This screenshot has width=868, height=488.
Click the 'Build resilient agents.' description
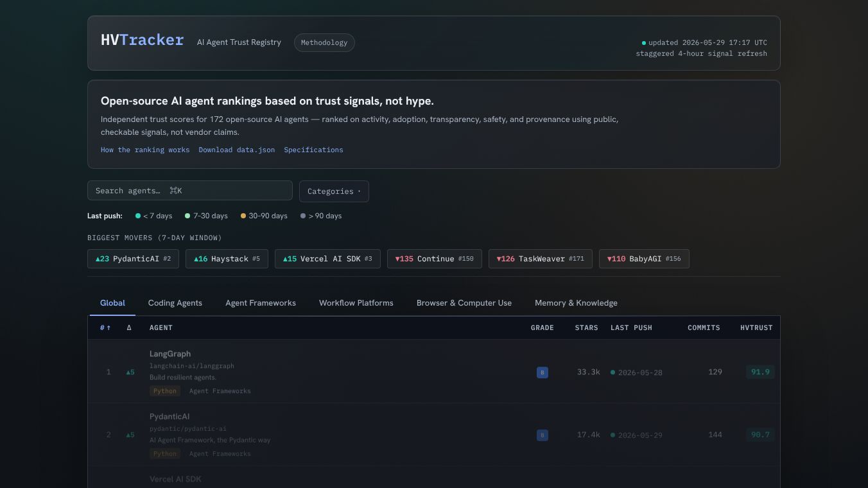[183, 378]
